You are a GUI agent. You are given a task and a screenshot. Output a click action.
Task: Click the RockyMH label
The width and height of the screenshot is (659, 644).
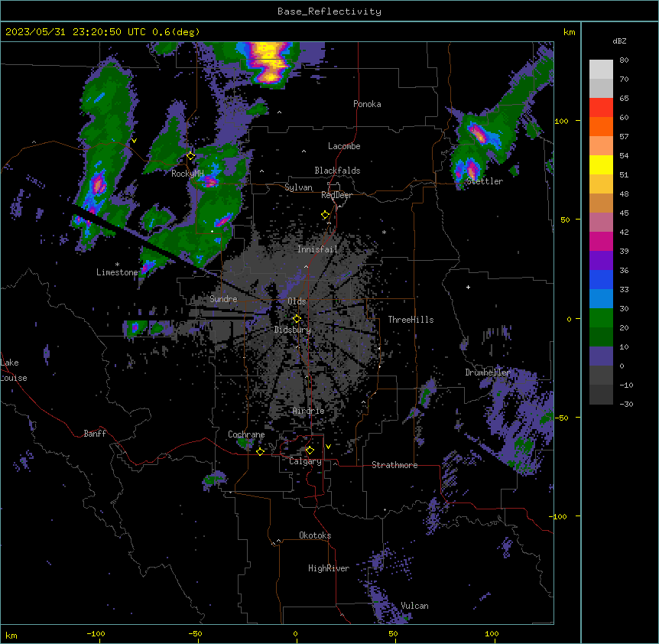(187, 173)
